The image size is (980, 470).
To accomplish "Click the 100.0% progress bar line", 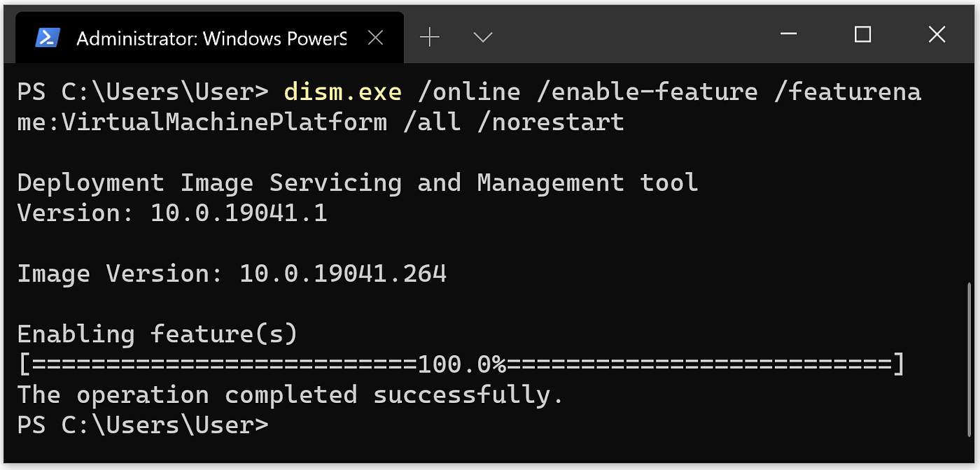I will click(460, 364).
